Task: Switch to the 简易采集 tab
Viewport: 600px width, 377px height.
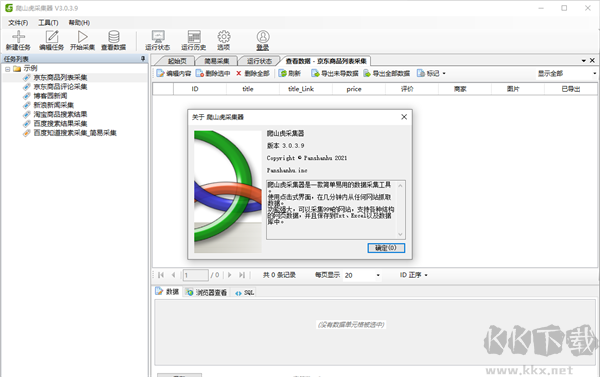Action: pos(217,61)
